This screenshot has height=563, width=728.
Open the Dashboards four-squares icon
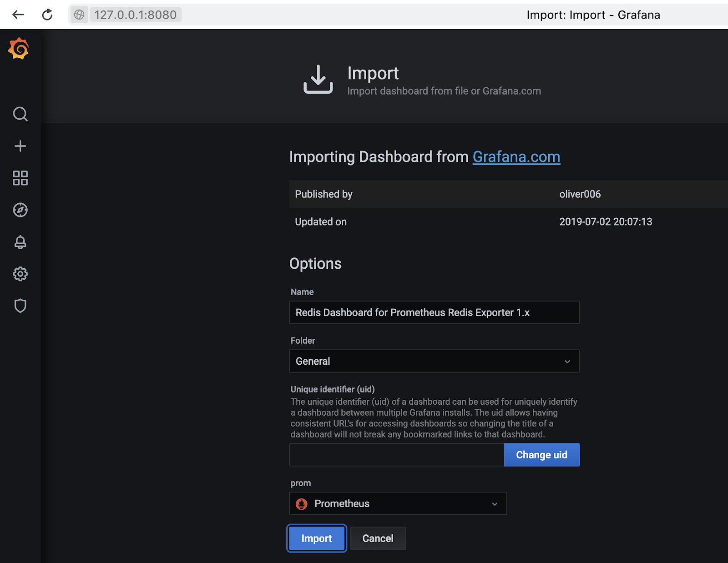pyautogui.click(x=20, y=178)
